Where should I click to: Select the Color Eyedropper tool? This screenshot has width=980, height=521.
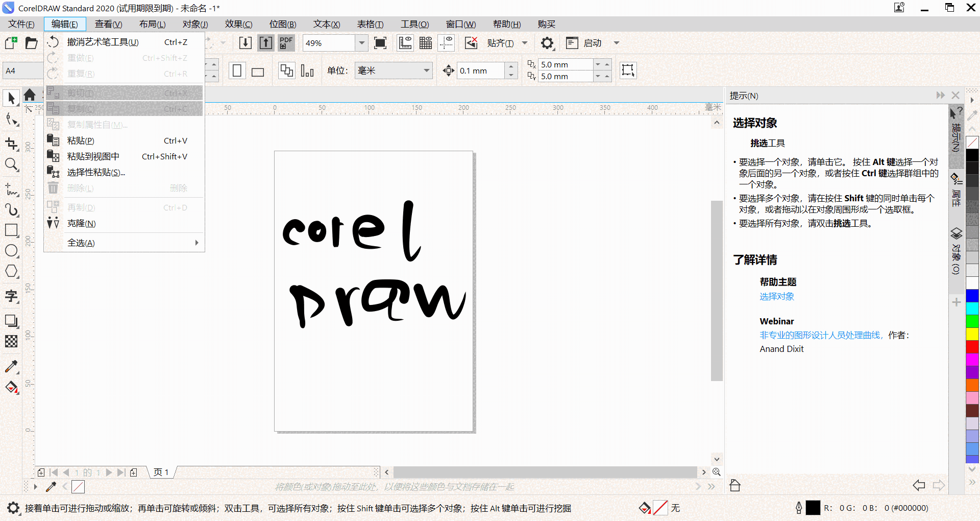[x=12, y=367]
